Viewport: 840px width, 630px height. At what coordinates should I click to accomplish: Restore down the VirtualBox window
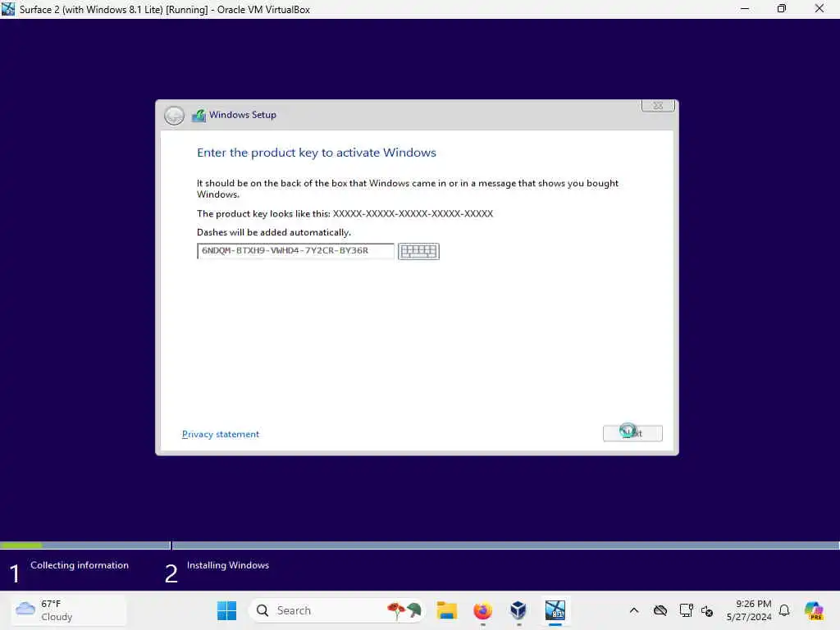(x=782, y=8)
